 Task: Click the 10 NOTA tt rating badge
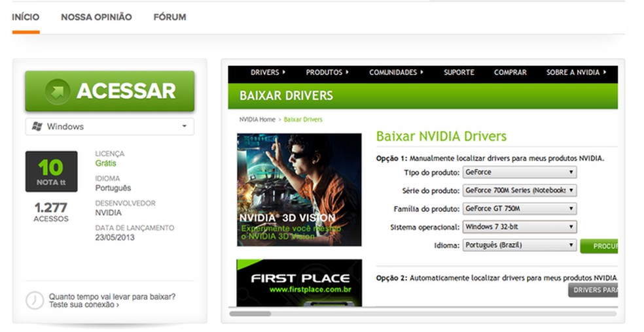coord(51,171)
